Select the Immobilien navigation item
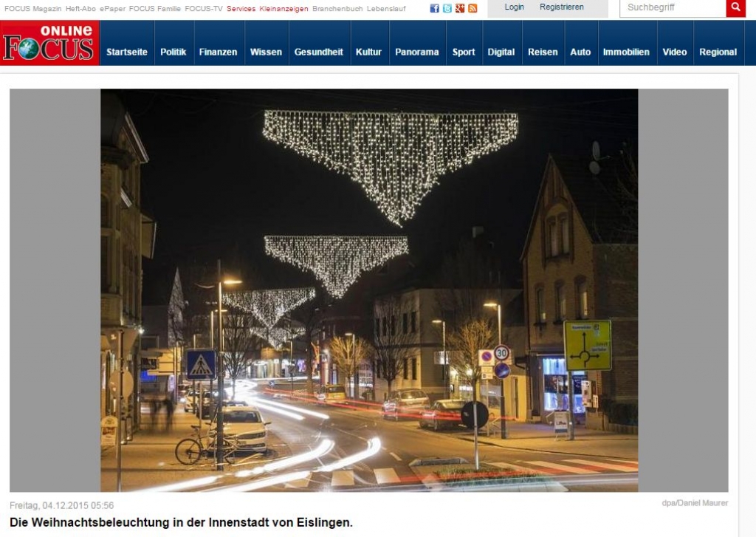Screen dimensions: 756x537 626,52
